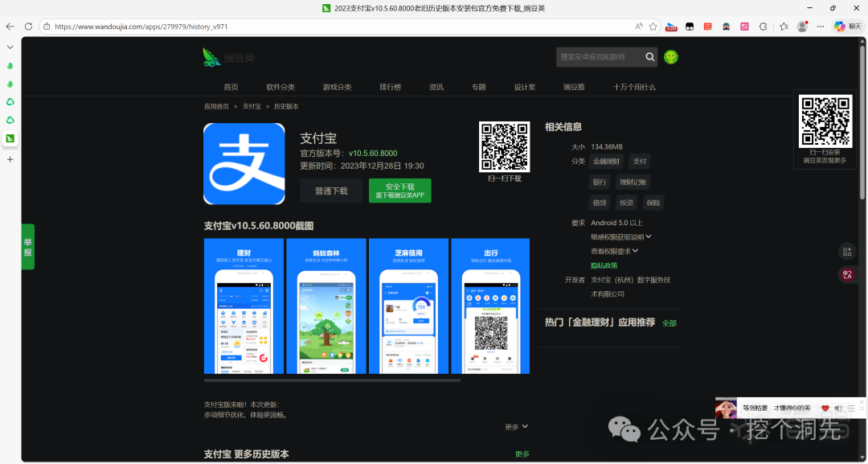This screenshot has height=464, width=868.
Task: Click the 金融理财 category tag
Action: click(607, 161)
